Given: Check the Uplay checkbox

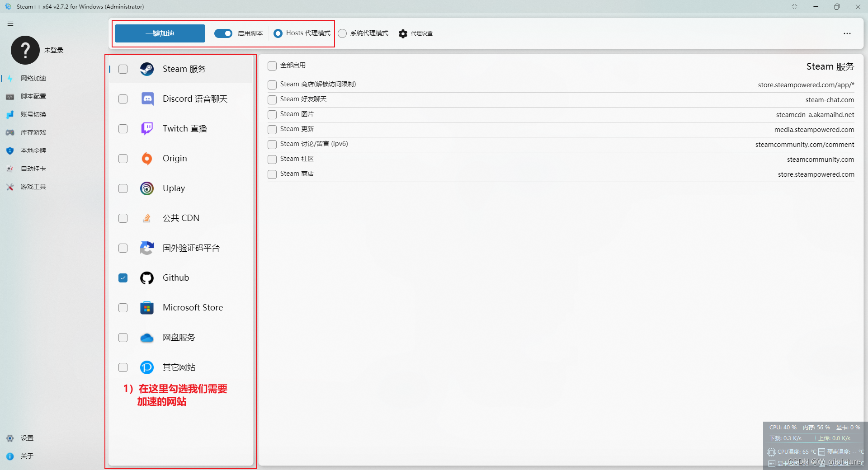Looking at the screenshot, I should click(123, 188).
